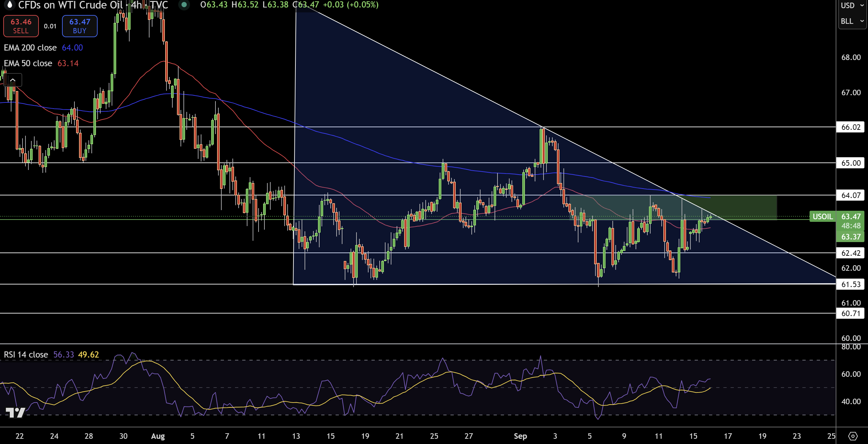Click the Sep label on the time axis
This screenshot has width=868, height=444.
click(x=521, y=436)
